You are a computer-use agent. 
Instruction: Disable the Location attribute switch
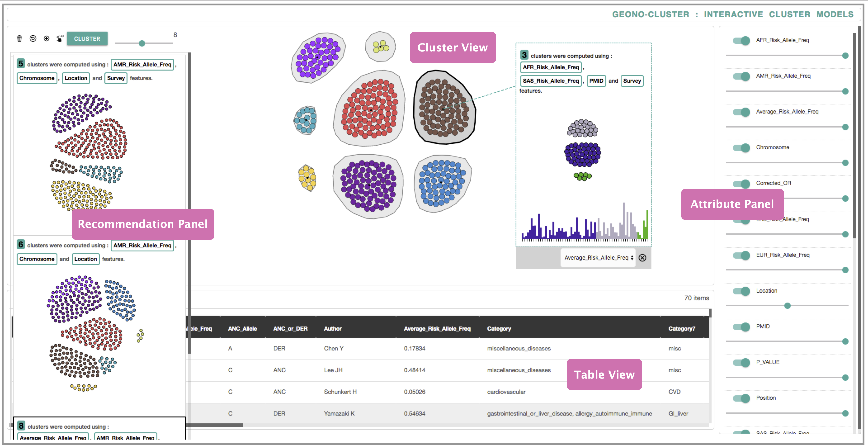pyautogui.click(x=741, y=291)
